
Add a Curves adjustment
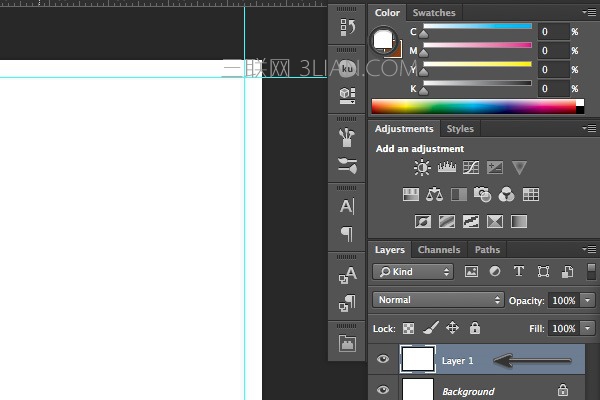(x=471, y=168)
